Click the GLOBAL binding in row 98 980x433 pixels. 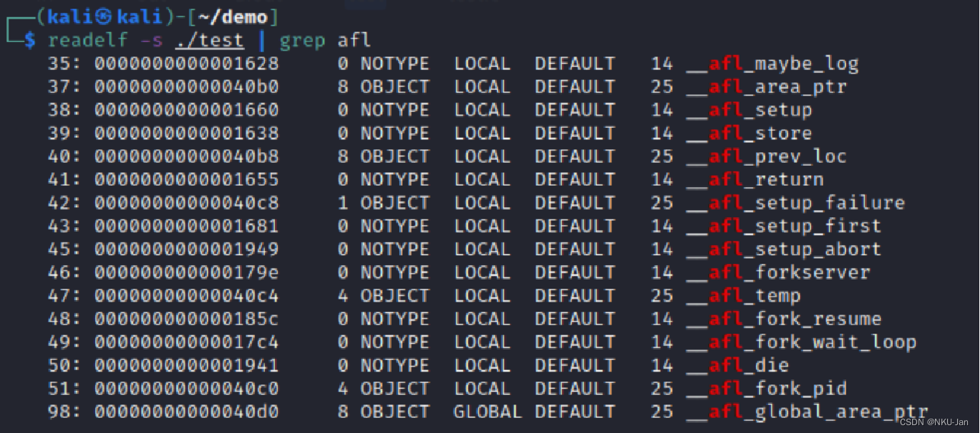pos(488,412)
